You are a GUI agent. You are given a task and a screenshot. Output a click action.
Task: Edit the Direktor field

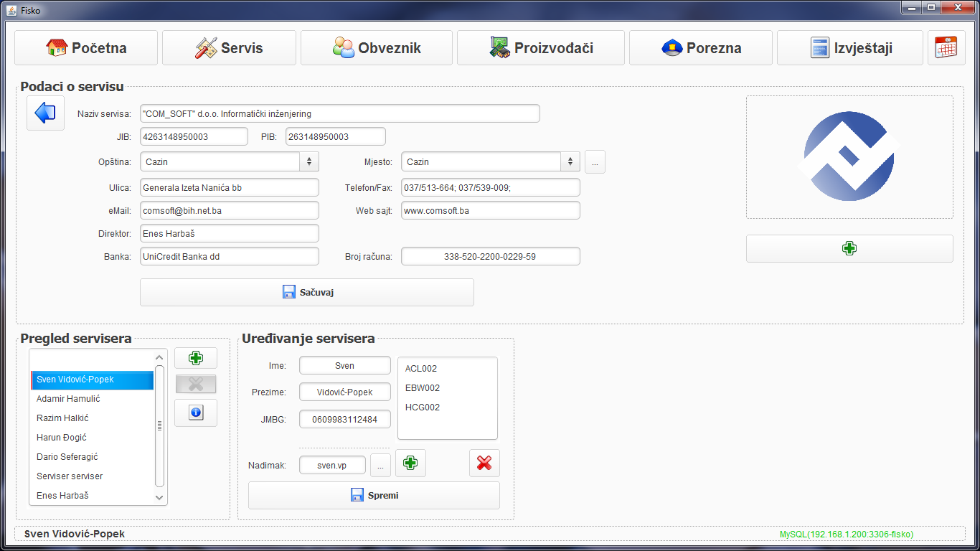[x=230, y=233]
